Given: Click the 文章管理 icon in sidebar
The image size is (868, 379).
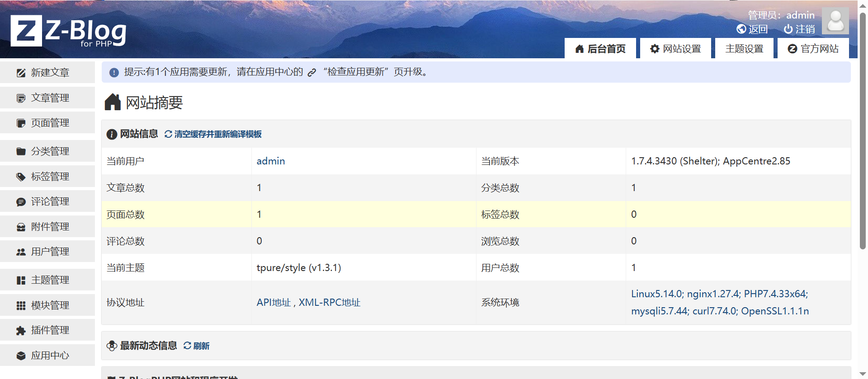Looking at the screenshot, I should 21,98.
